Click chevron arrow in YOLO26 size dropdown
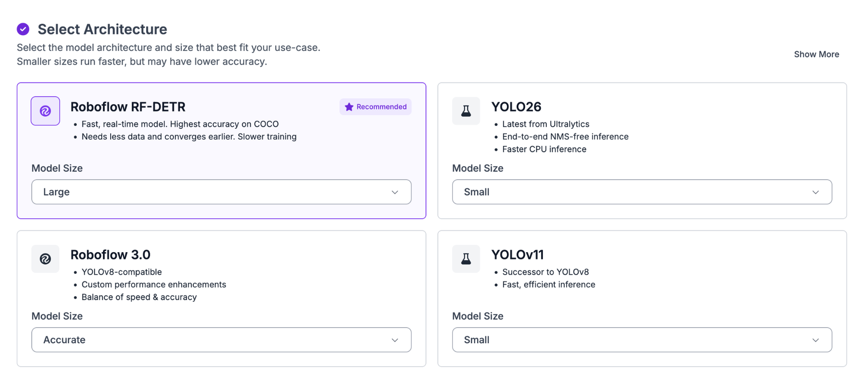Screen dimensions: 868x381 tap(815, 192)
